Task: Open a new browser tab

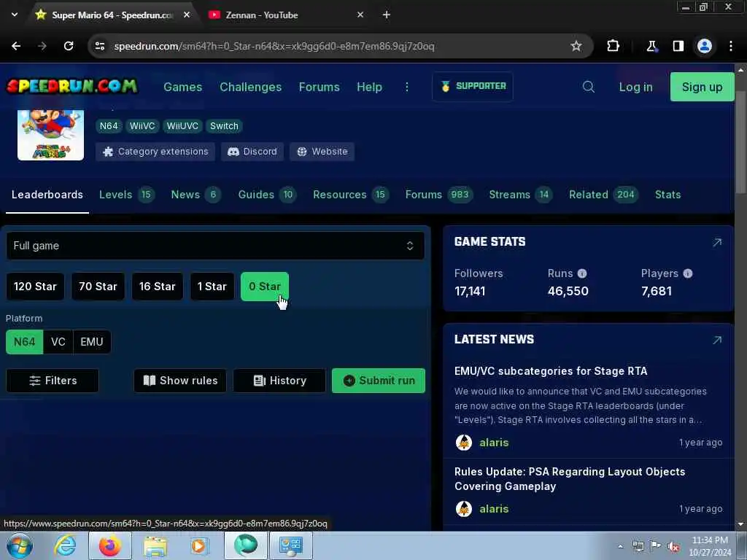Action: pos(387,15)
